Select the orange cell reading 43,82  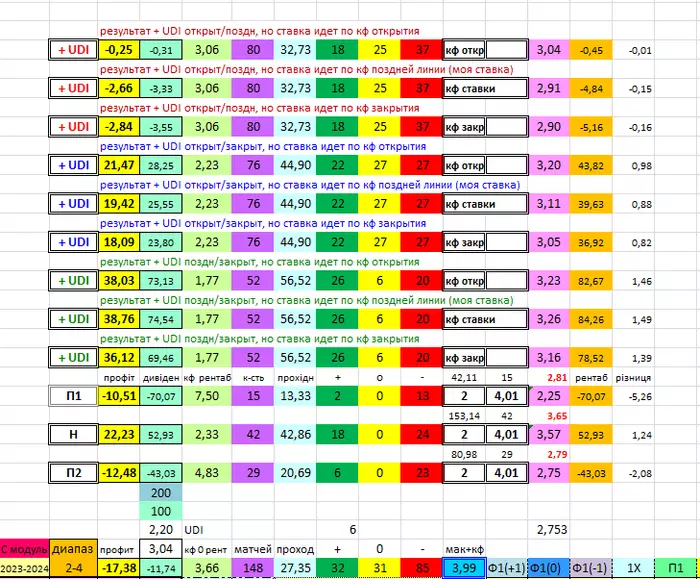click(591, 165)
